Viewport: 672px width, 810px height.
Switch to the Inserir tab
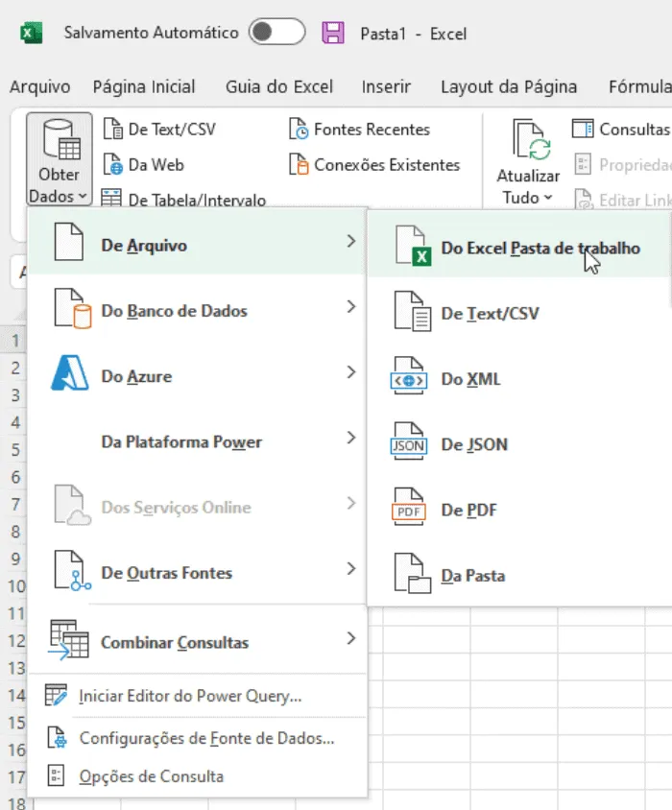[x=386, y=86]
